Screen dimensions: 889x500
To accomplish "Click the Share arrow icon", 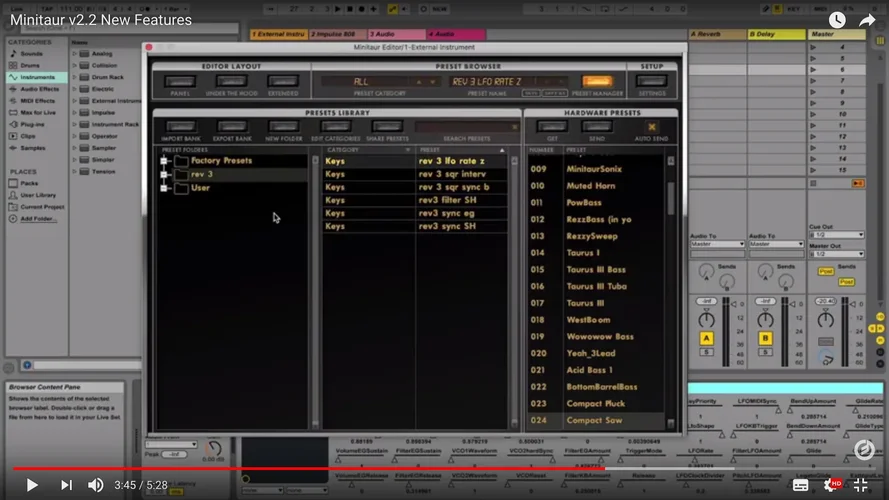I will (867, 20).
